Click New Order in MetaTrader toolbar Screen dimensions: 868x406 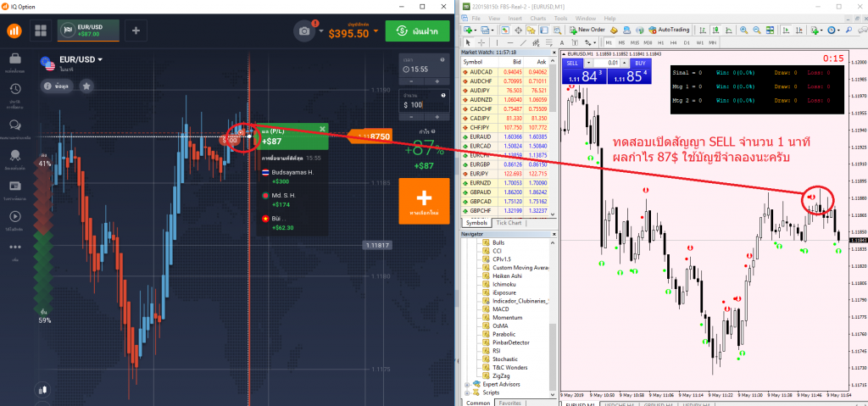[x=587, y=30]
